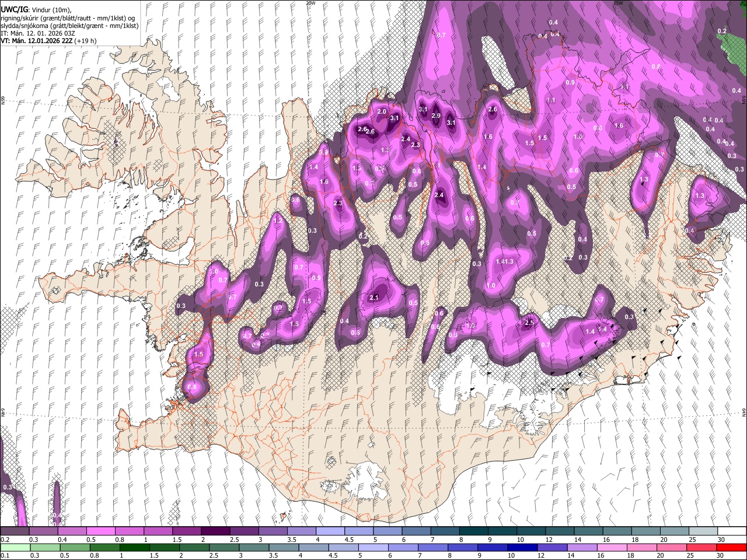Select dark teal upper swatch between 8 and 9
Image resolution: width=747 pixels, height=560 pixels.
pyautogui.click(x=473, y=531)
